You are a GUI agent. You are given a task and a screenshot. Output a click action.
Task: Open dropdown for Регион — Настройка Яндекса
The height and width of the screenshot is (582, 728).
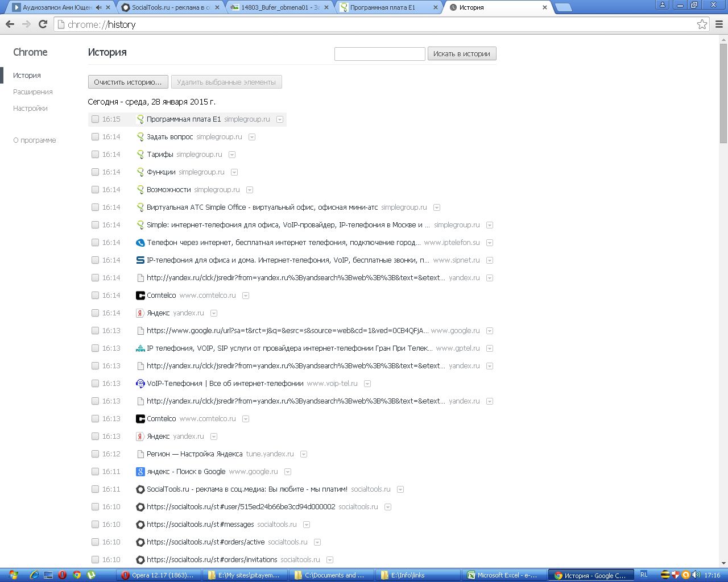click(304, 454)
